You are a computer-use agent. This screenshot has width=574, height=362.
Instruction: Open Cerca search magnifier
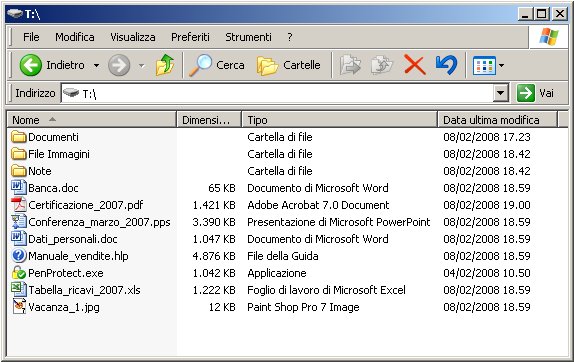200,65
